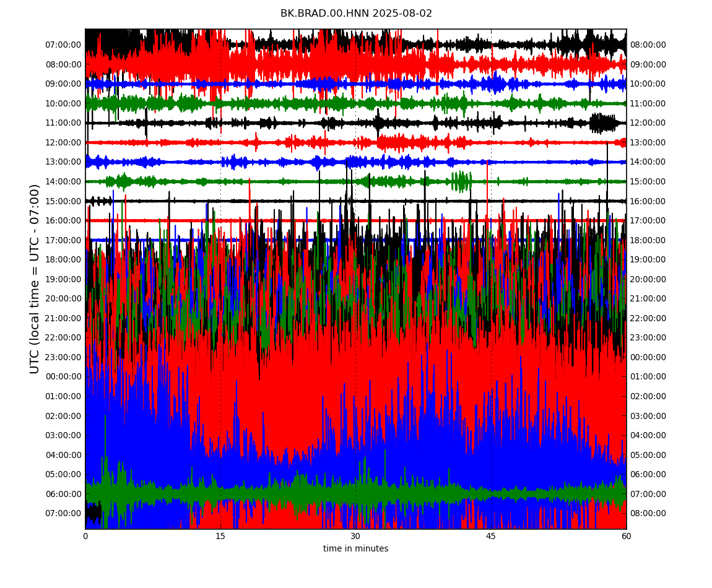Select 16:00:00 on the right local-time axis
This screenshot has width=712, height=588.
pyautogui.click(x=648, y=201)
